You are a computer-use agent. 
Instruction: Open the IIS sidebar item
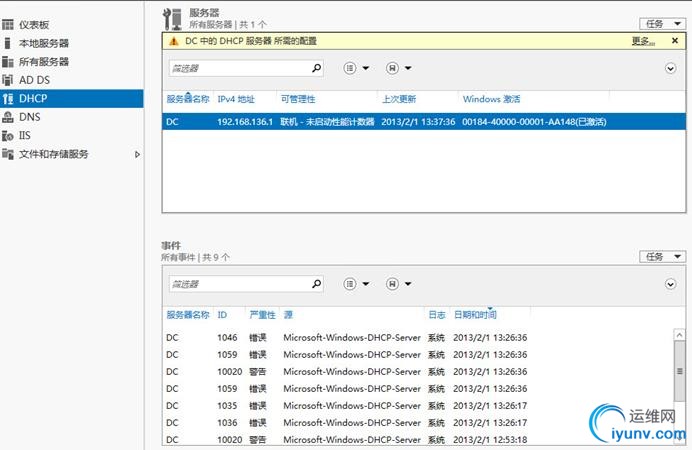(x=25, y=135)
